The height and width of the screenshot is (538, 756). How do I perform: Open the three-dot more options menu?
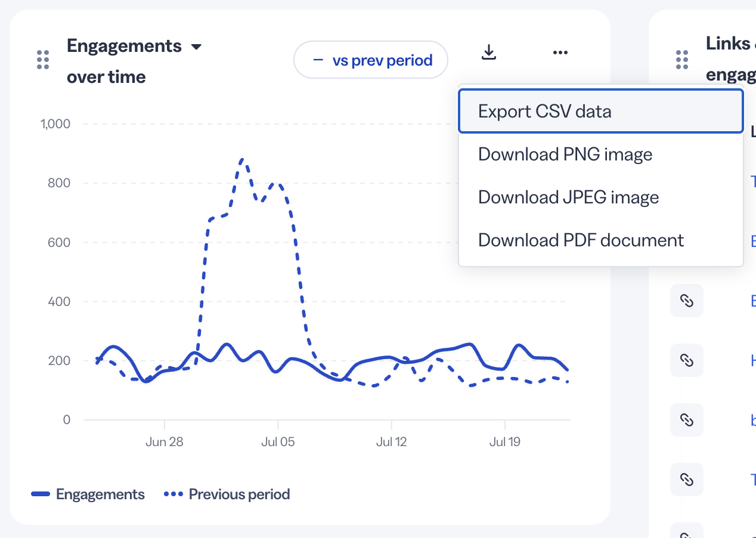[x=560, y=52]
